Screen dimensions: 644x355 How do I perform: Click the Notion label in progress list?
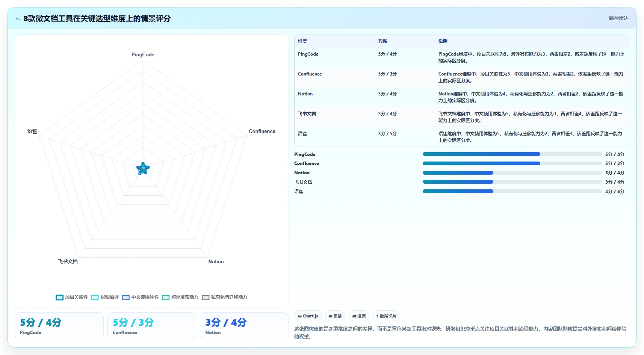click(x=302, y=173)
